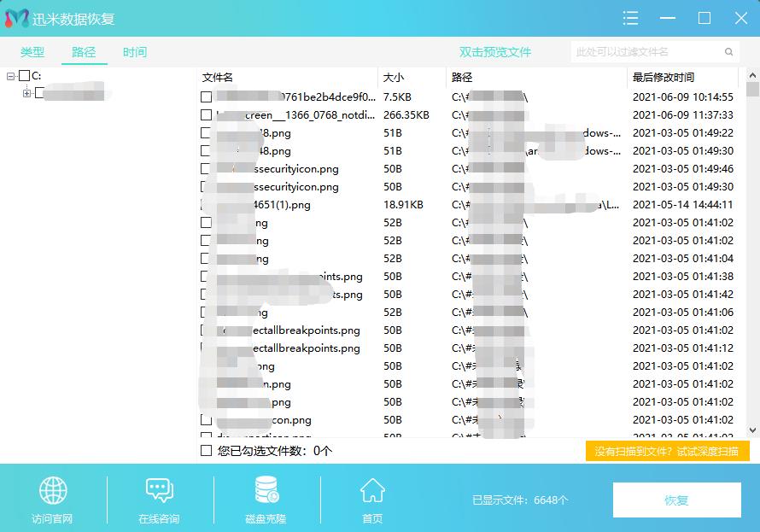This screenshot has height=532, width=760.
Task: Click the file list vertical scrollbar
Action: 752,256
